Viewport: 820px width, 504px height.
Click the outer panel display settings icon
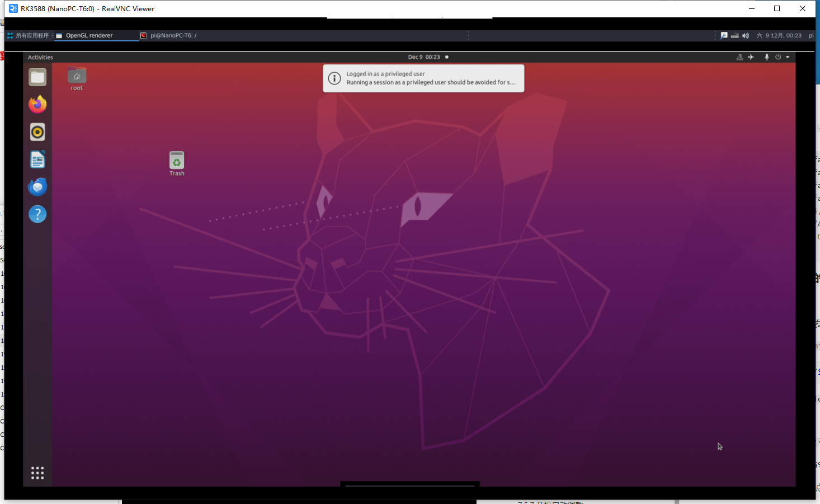pyautogui.click(x=724, y=35)
